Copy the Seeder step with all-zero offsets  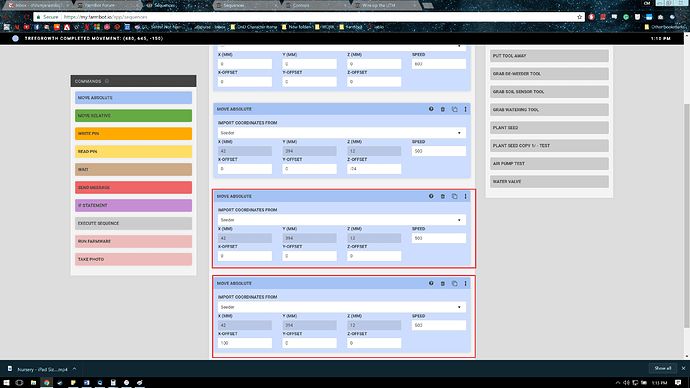pyautogui.click(x=455, y=196)
